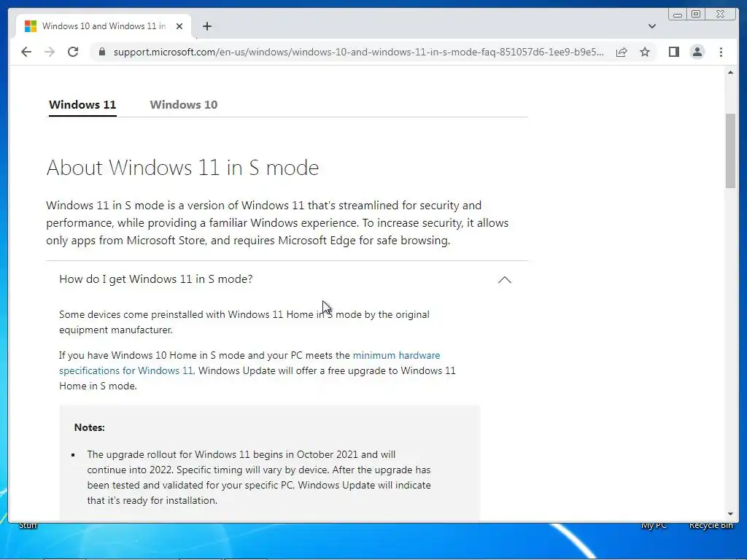The image size is (747, 560).
Task: Select the My PC desktop label
Action: (654, 525)
